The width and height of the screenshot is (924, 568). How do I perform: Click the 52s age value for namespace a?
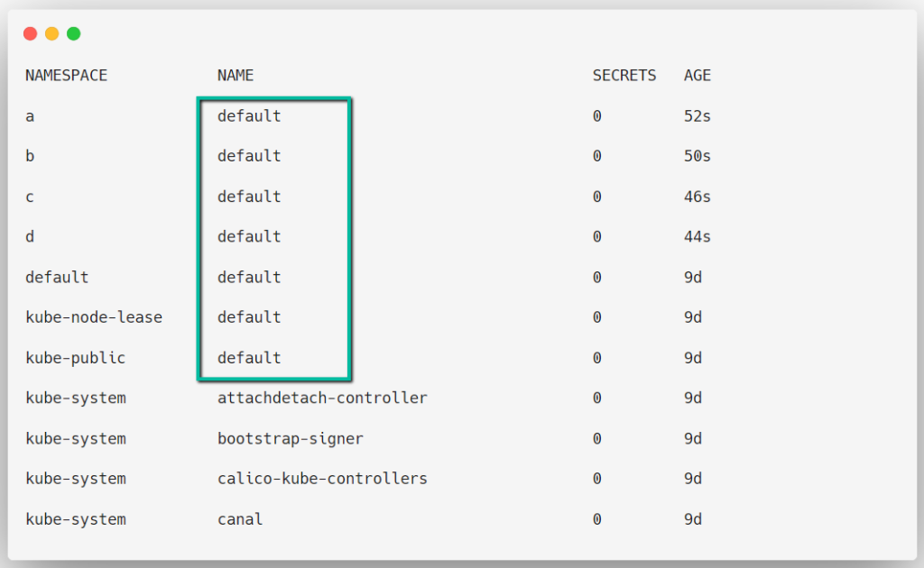point(697,115)
